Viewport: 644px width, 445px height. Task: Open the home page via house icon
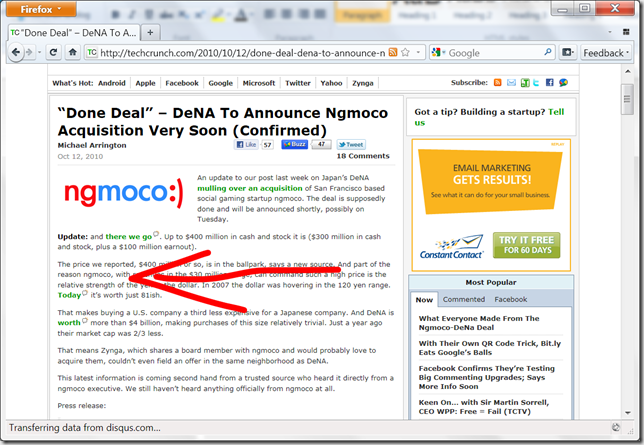tap(73, 53)
